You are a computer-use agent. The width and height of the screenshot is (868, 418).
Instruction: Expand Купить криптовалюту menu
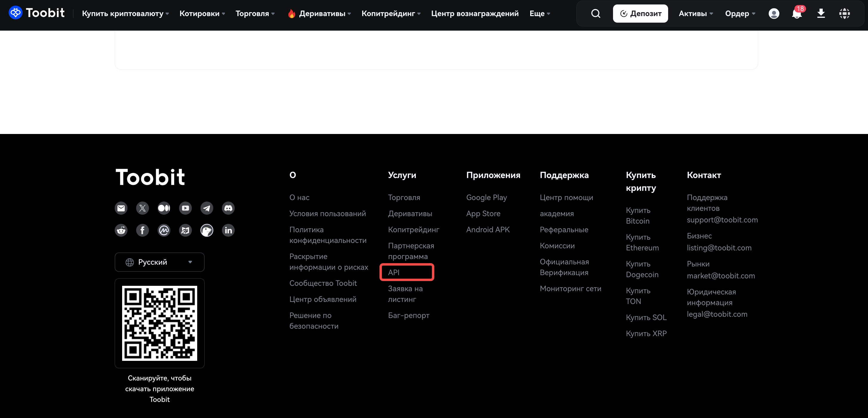tap(125, 13)
